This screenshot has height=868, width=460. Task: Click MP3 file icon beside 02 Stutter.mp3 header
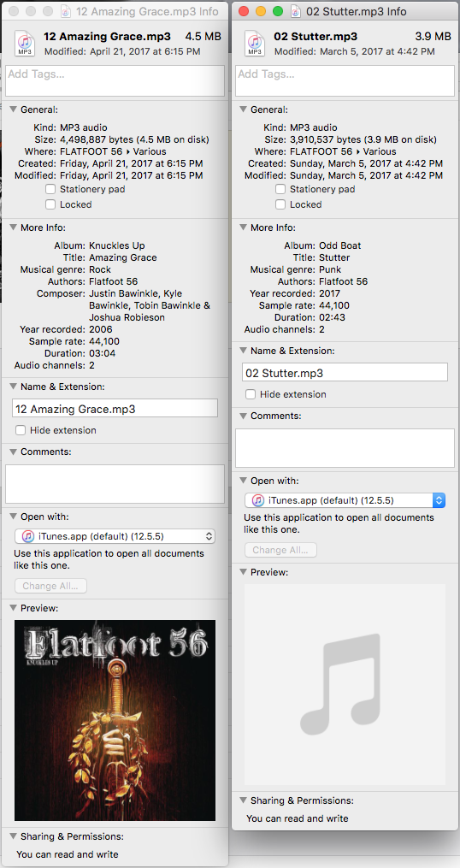(255, 44)
